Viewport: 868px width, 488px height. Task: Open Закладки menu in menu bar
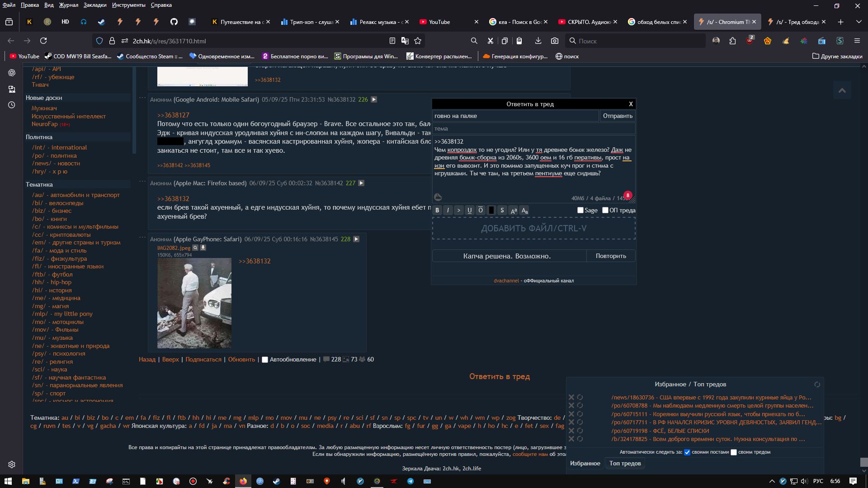[95, 5]
